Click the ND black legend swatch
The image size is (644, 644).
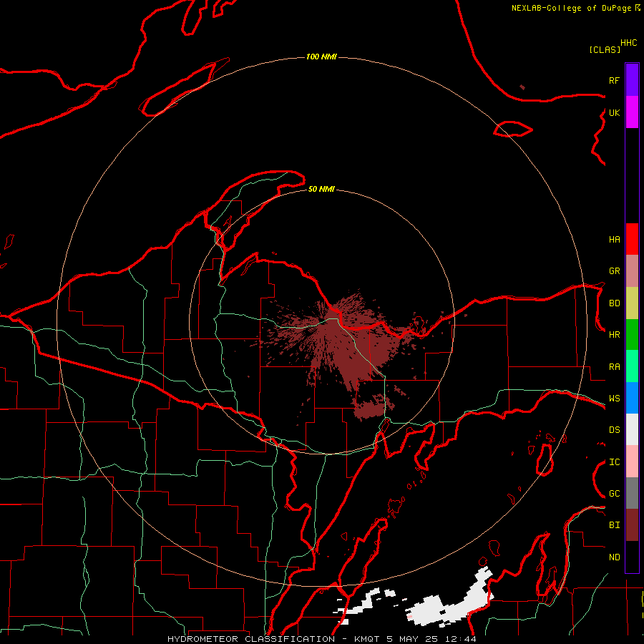632,557
